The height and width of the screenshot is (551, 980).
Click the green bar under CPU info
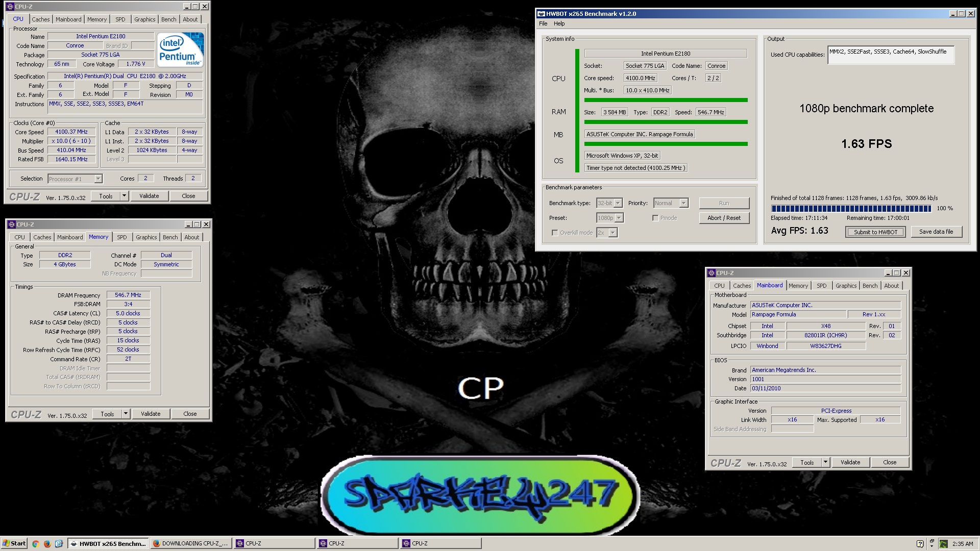click(x=666, y=100)
